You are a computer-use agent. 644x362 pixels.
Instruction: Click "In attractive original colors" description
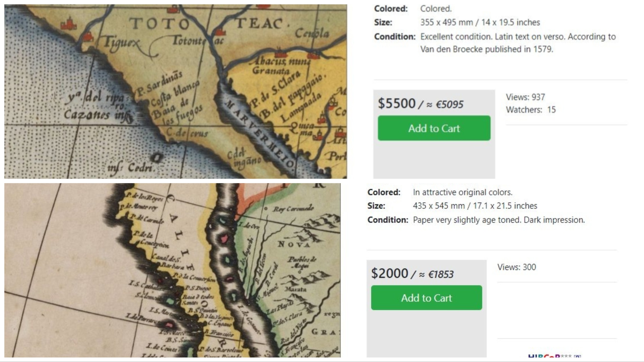coord(462,192)
